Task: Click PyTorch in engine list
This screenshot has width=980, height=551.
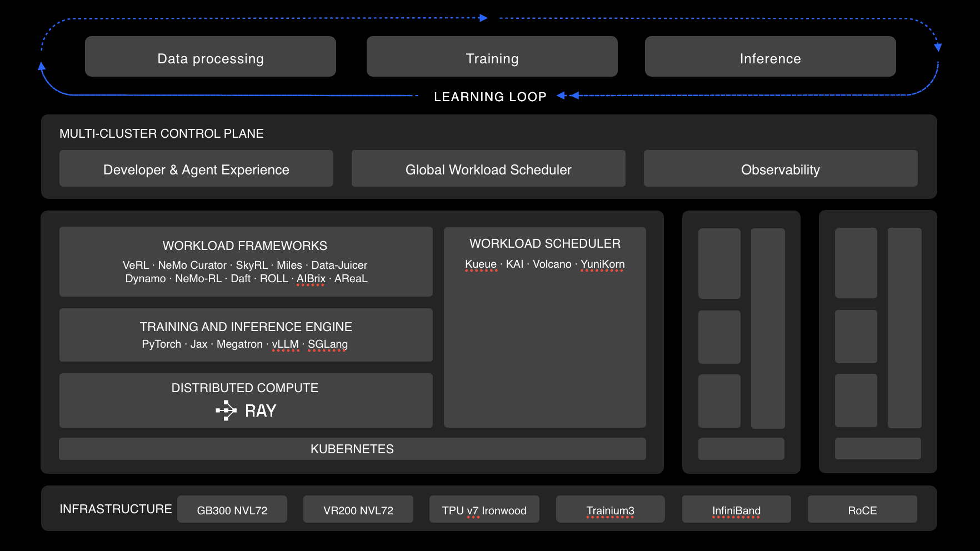Action: 161,344
